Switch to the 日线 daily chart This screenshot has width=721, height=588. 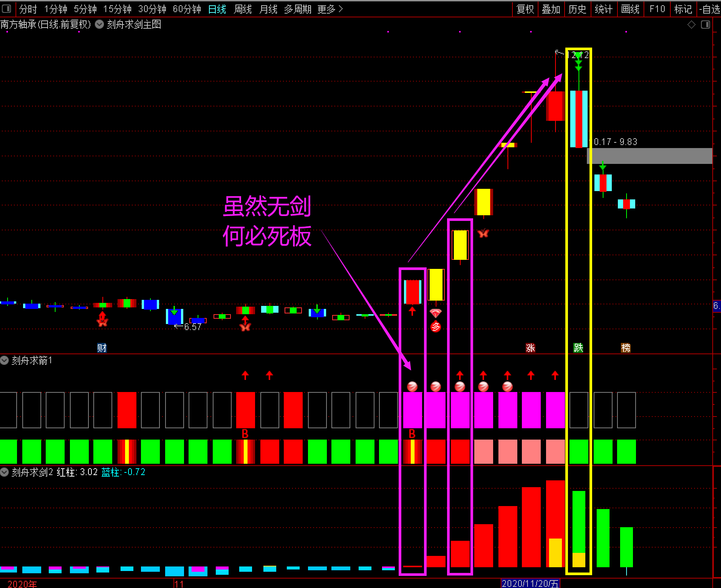pos(217,9)
